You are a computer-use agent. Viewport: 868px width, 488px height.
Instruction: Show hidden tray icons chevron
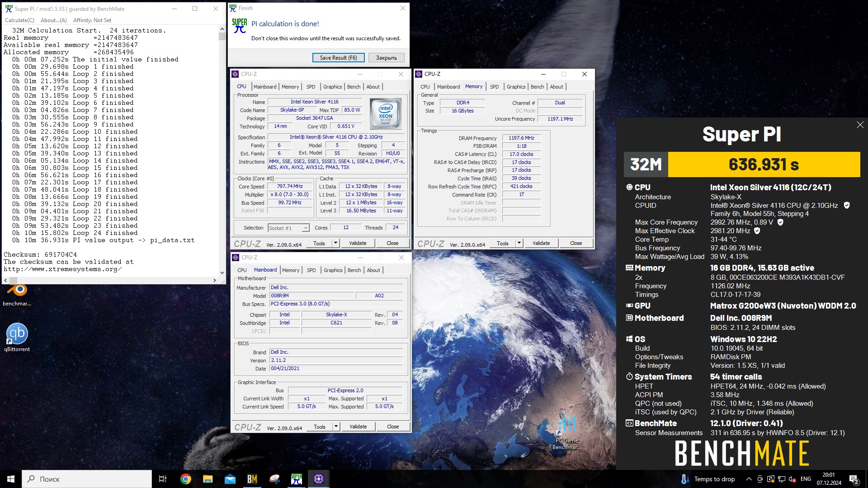(749, 479)
